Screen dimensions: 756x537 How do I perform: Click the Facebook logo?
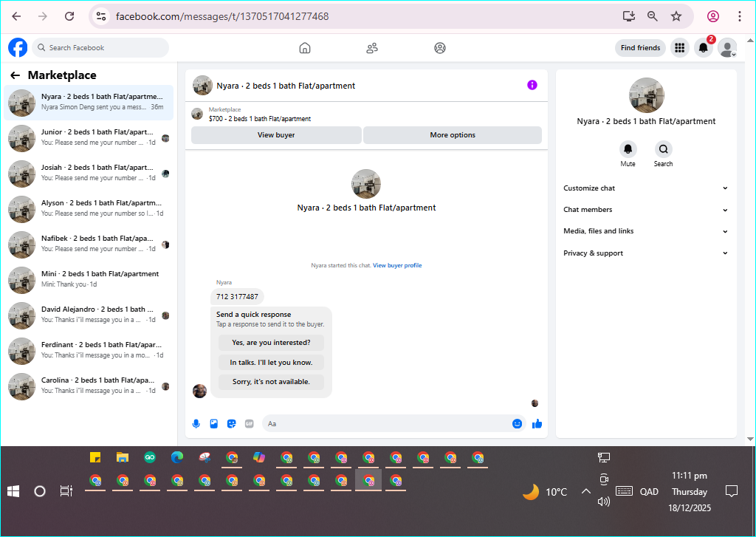pos(18,48)
